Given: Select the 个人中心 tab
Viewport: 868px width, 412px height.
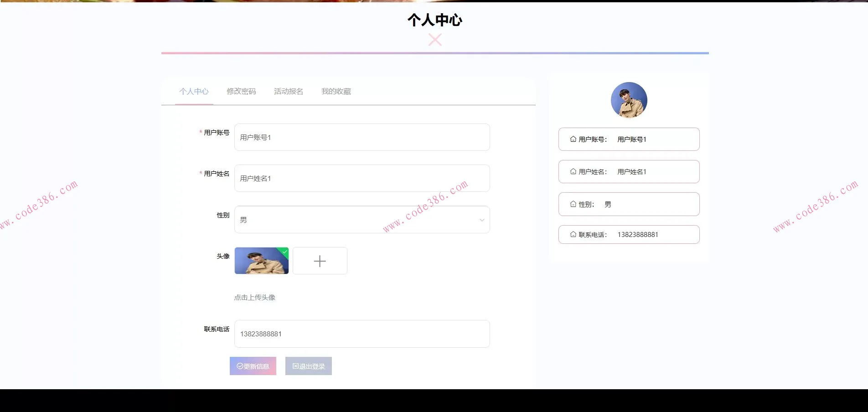Looking at the screenshot, I should pyautogui.click(x=194, y=91).
